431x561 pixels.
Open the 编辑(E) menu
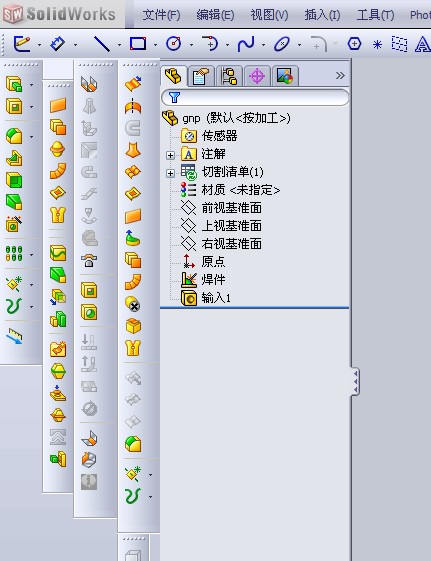(x=215, y=15)
